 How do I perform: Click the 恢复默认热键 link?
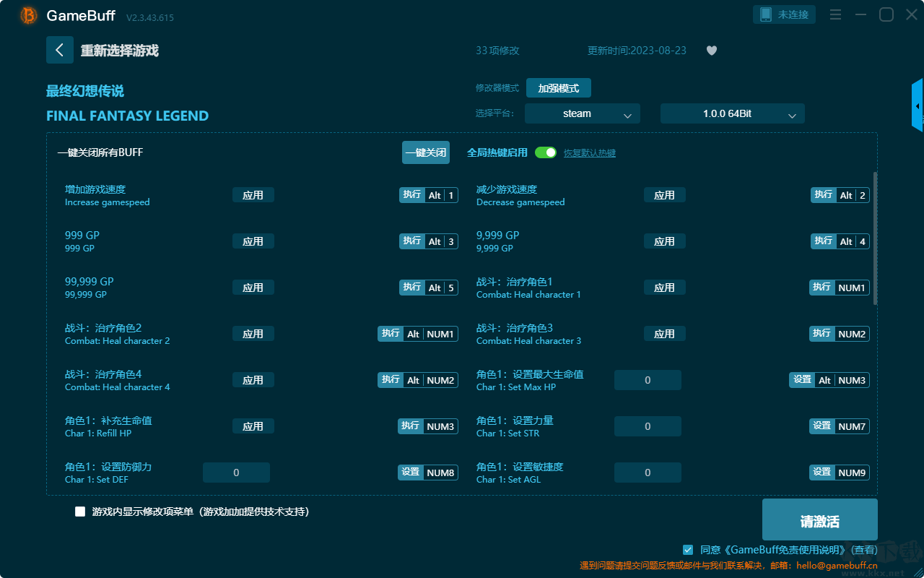click(590, 153)
